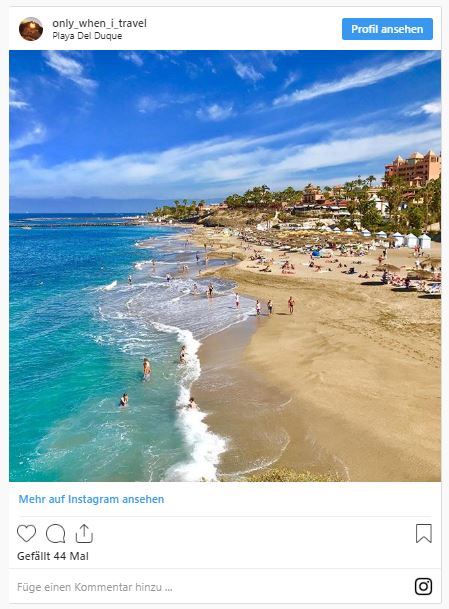
Task: Open Instagram via the camera logo icon
Action: 423,586
